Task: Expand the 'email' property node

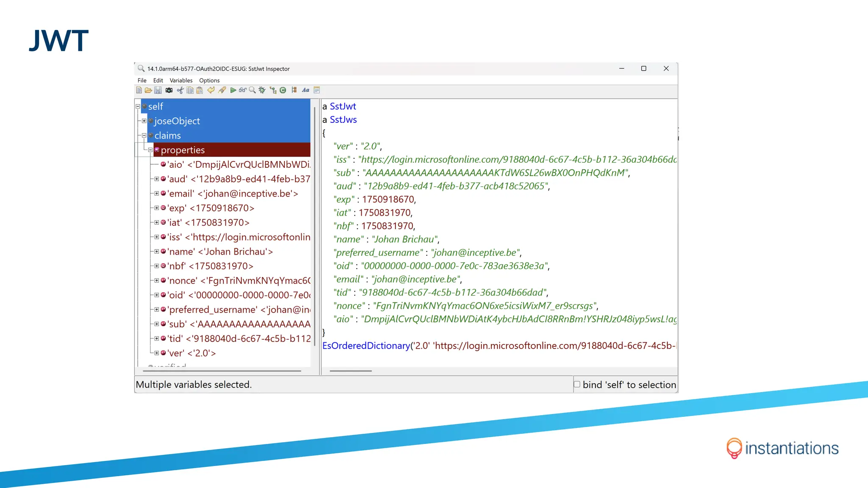Action: click(157, 194)
